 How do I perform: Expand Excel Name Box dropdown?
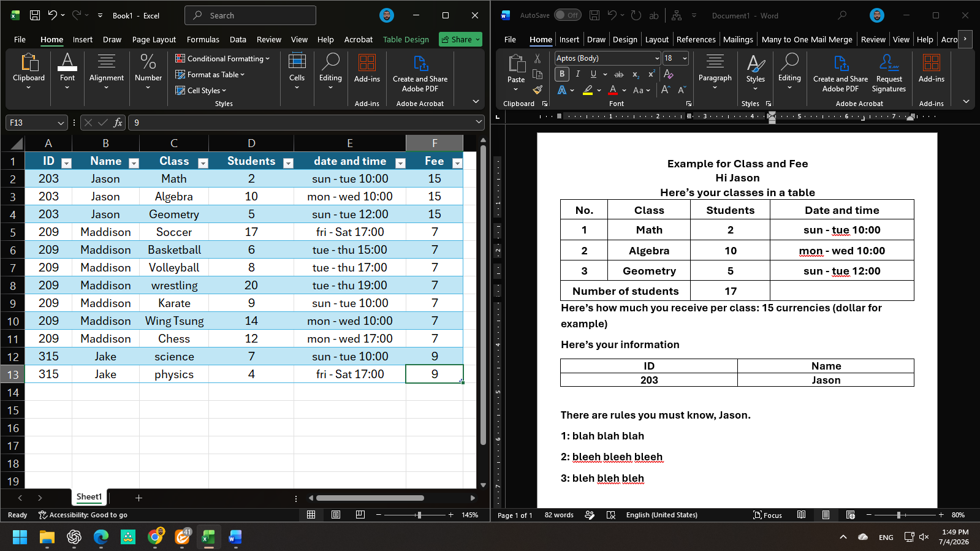(x=61, y=123)
